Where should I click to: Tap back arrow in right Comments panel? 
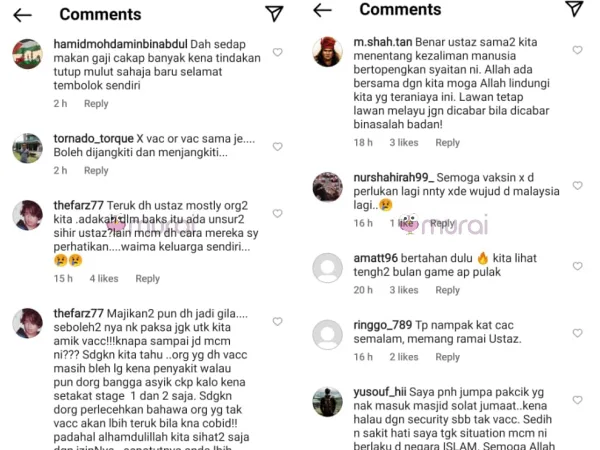tap(322, 10)
